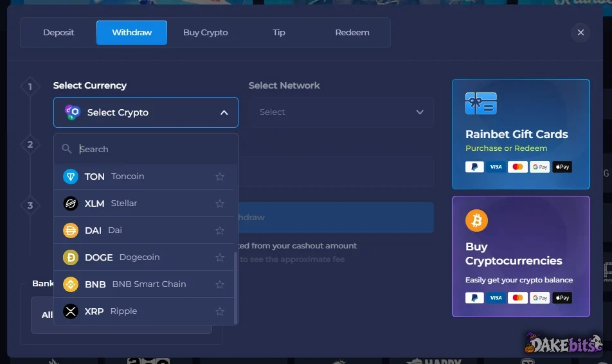
Task: Open the Rainbet Gift Cards banner
Action: (521, 134)
